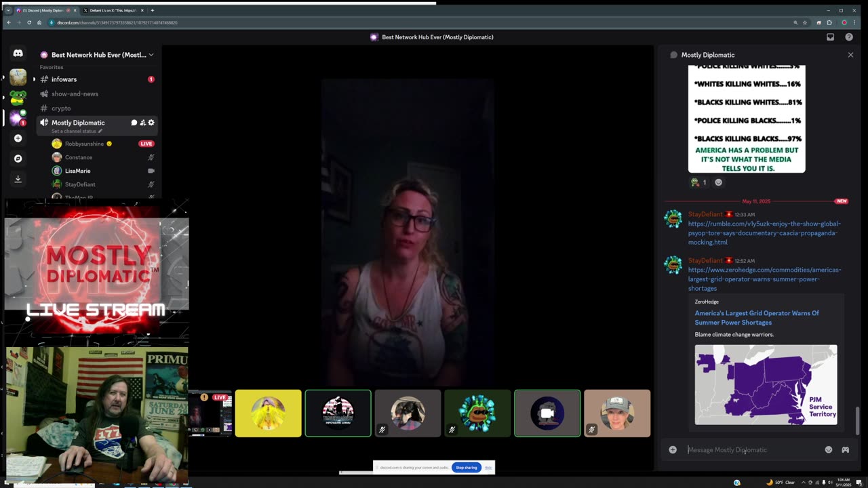
Task: Click add reaction smiley under image
Action: tap(719, 182)
